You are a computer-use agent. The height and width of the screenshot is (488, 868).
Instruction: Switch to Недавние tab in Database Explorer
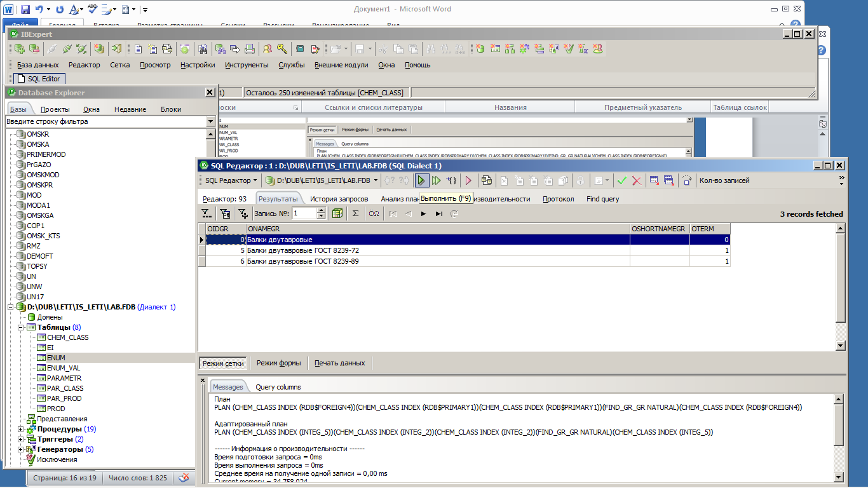coord(130,109)
